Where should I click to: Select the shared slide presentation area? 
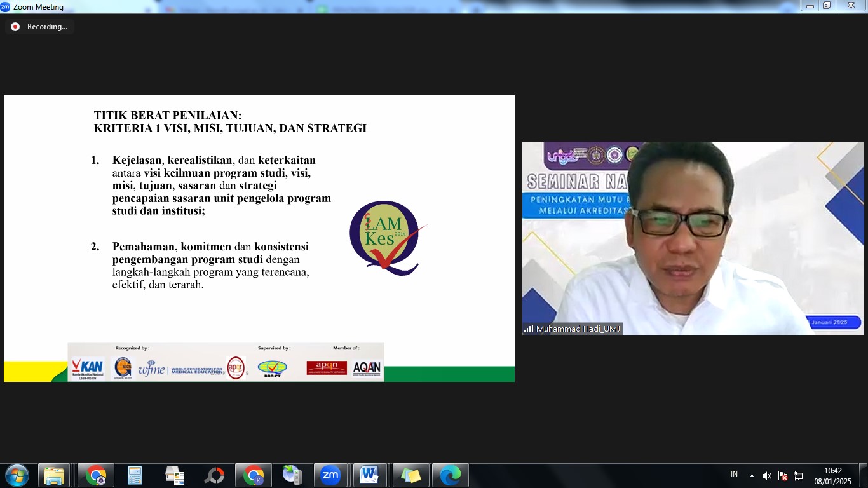[259, 238]
